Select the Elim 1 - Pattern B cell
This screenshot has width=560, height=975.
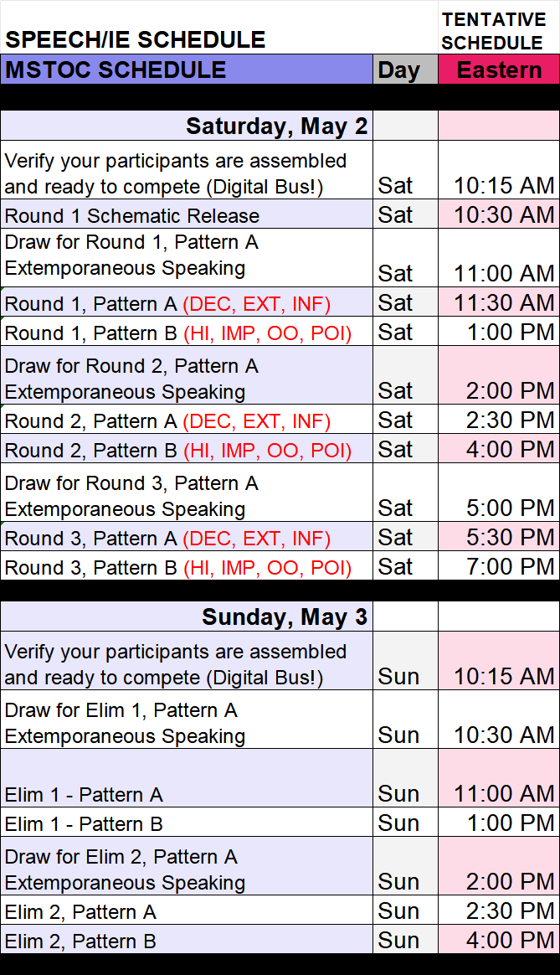[x=84, y=823]
